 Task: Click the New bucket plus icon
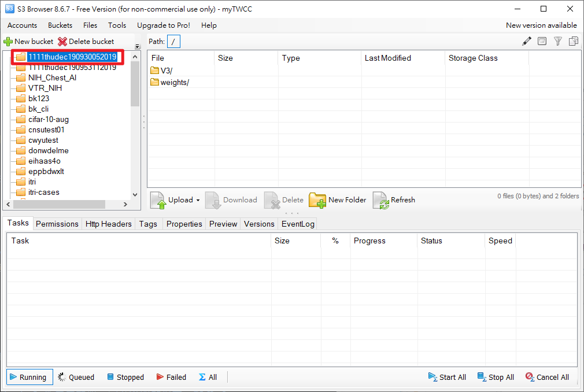8,42
